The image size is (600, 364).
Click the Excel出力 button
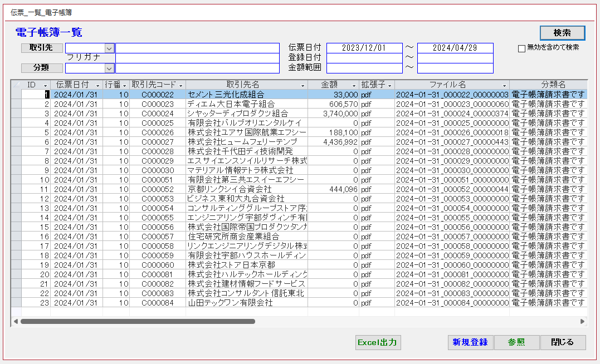click(378, 342)
